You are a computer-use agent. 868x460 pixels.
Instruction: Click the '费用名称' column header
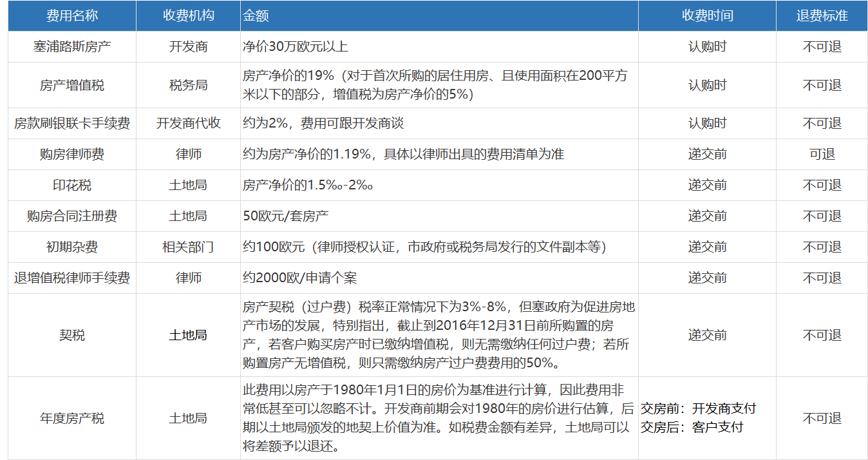point(72,16)
